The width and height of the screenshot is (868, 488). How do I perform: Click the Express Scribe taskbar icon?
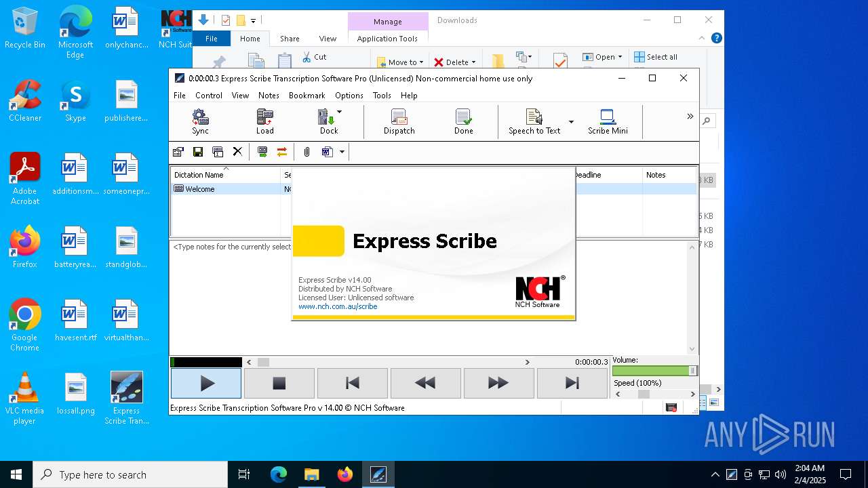[378, 474]
